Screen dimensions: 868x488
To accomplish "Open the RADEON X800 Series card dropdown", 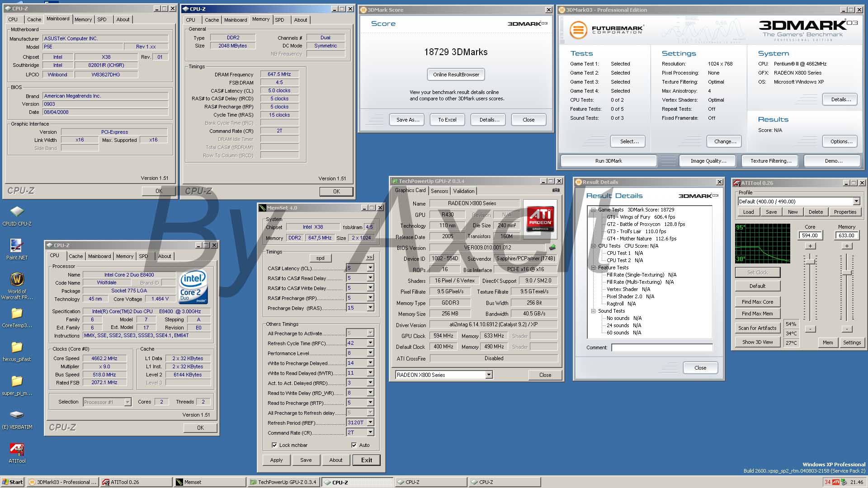I will [x=489, y=375].
